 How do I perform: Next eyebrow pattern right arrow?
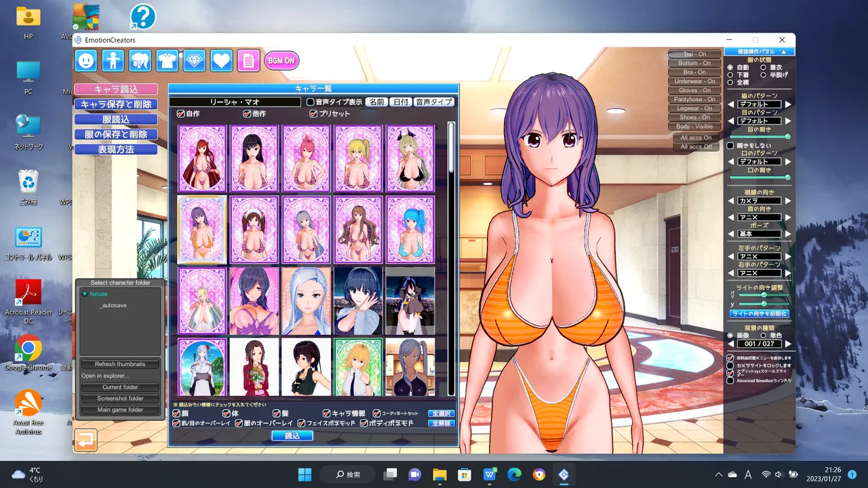(x=788, y=104)
